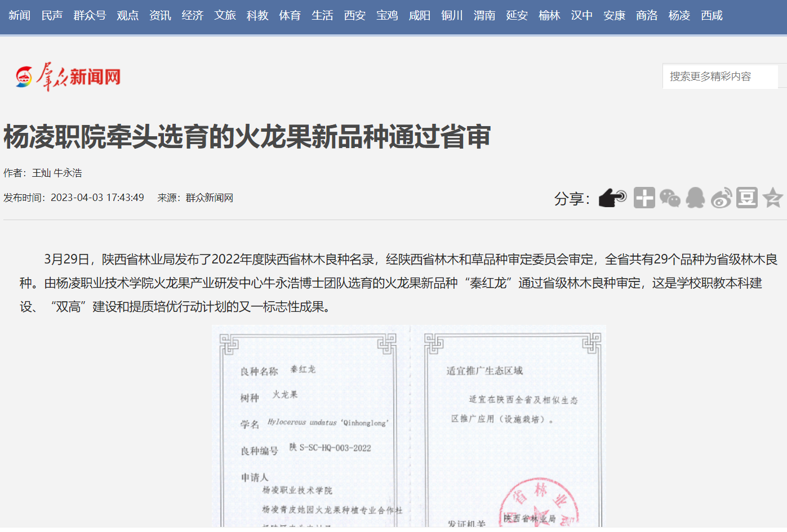787x532 pixels.
Task: Share to Sina Weibo icon
Action: coord(721,198)
